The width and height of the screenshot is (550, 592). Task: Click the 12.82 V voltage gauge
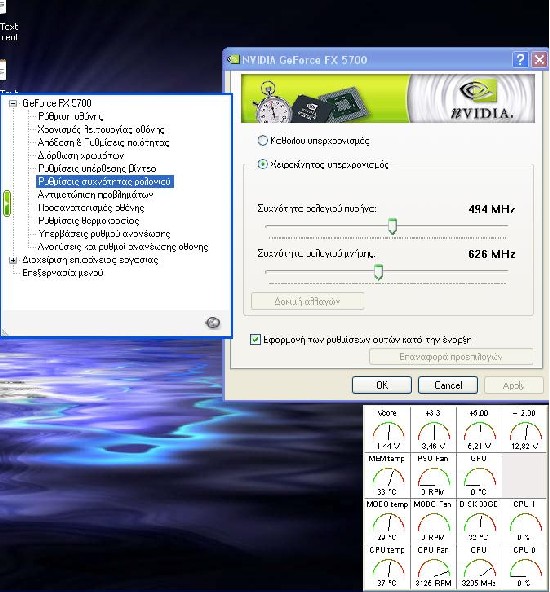coord(525,429)
